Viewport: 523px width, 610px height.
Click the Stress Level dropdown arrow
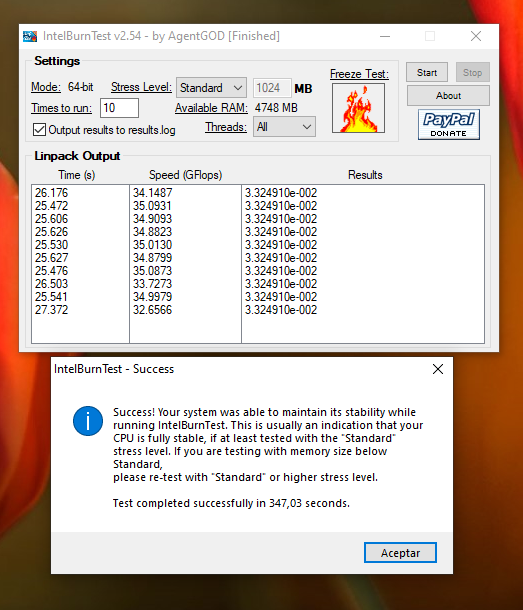(x=238, y=88)
